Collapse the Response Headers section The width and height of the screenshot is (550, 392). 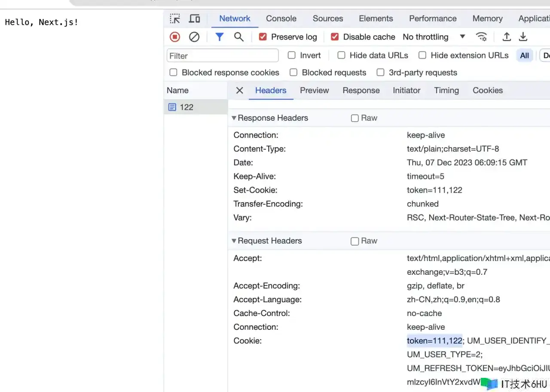point(234,118)
